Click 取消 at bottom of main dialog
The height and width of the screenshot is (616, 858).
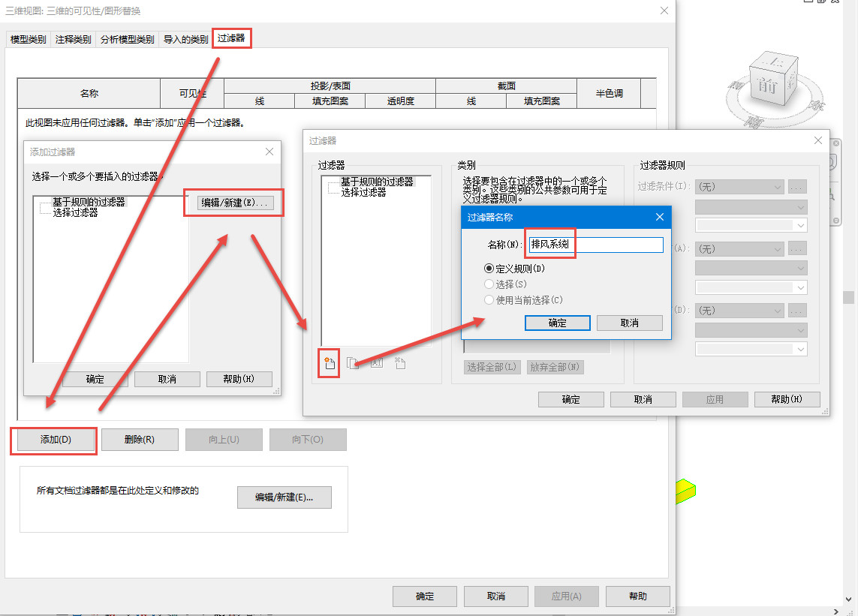pyautogui.click(x=495, y=596)
